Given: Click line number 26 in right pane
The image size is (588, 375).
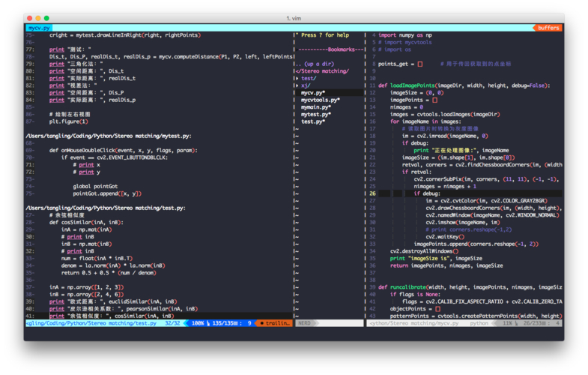Looking at the screenshot, I should click(x=372, y=193).
